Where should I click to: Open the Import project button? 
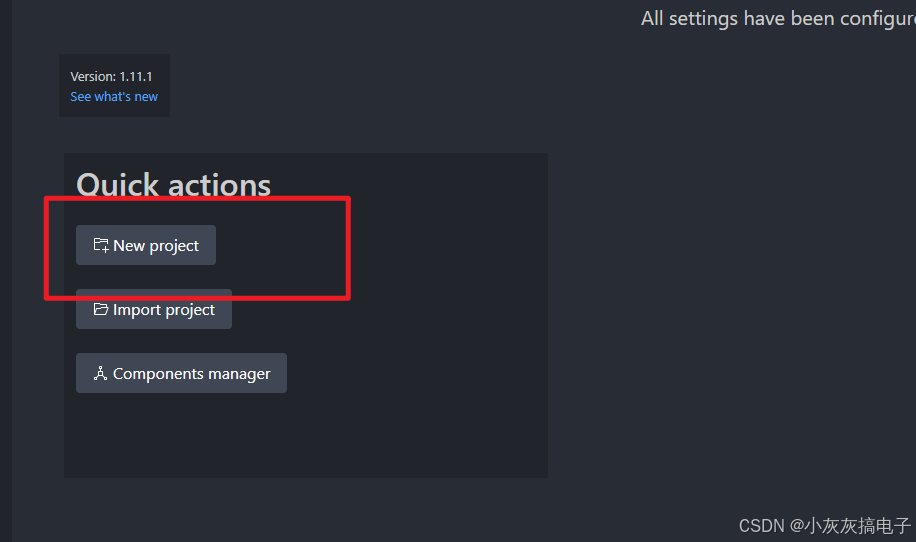154,309
